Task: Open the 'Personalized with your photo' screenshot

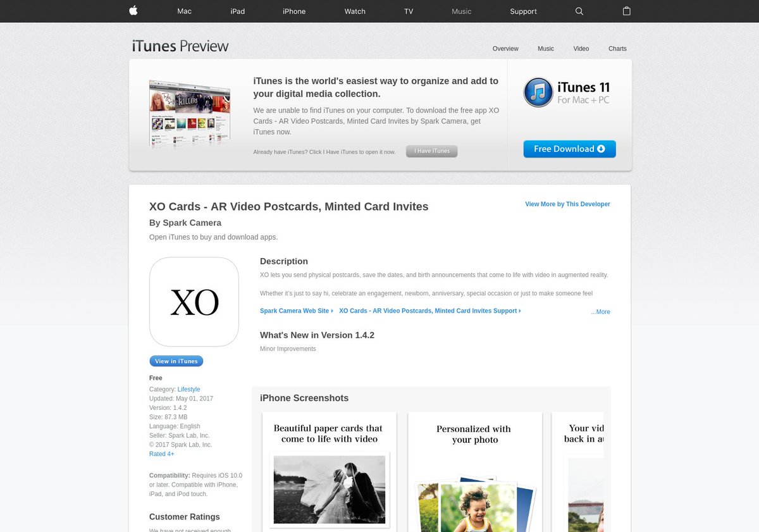Action: [x=475, y=472]
